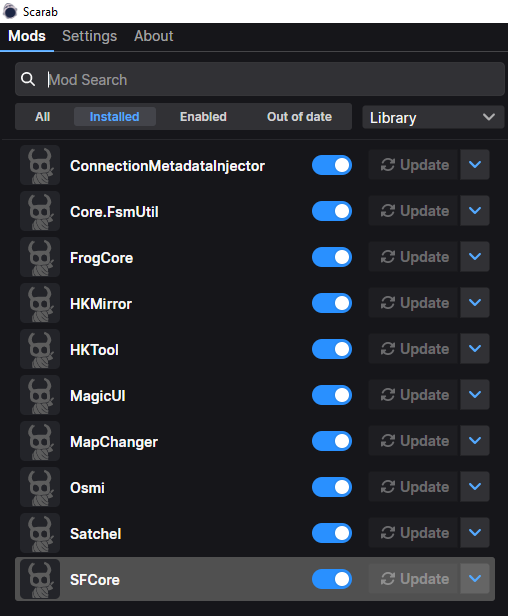Switch off the Satchel mod
Screen dimensions: 508x616
[332, 533]
